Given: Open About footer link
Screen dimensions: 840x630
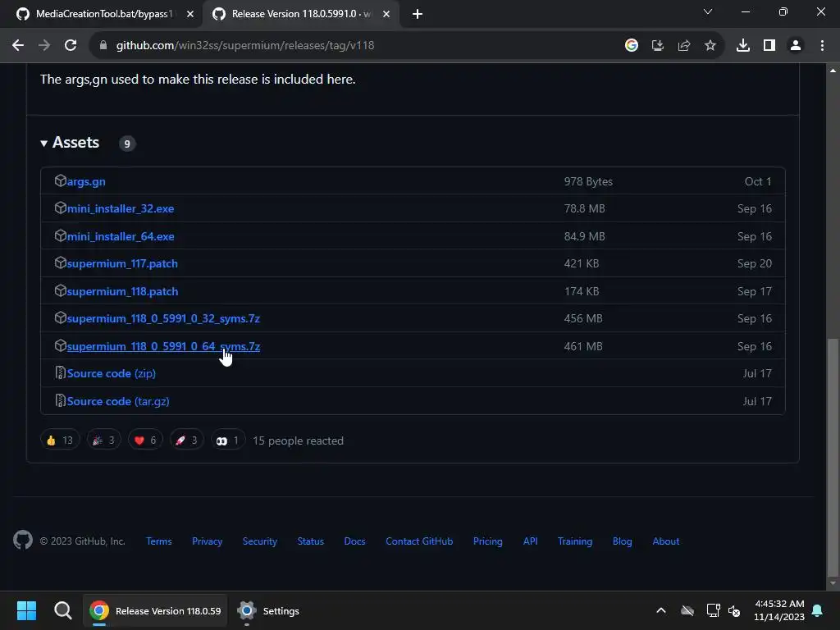Looking at the screenshot, I should (x=666, y=541).
